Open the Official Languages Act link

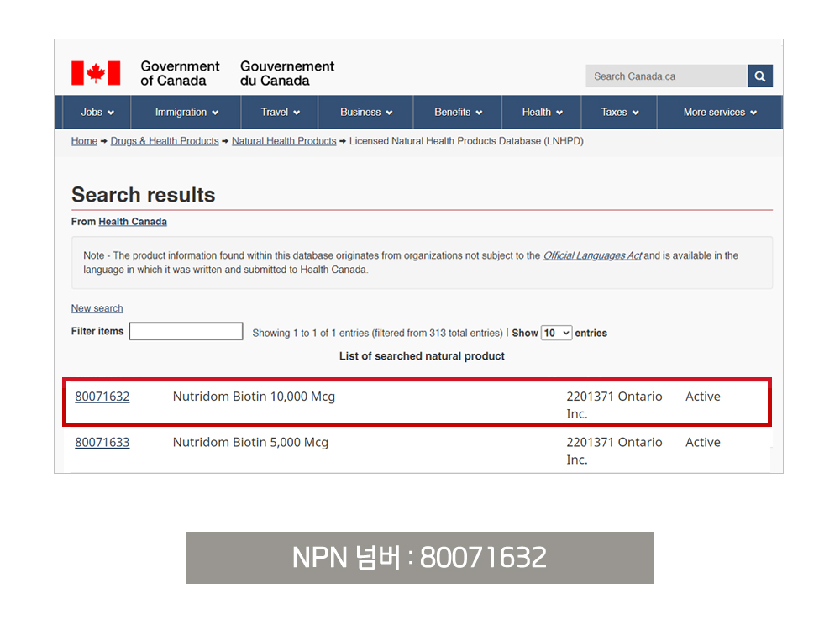click(x=592, y=255)
